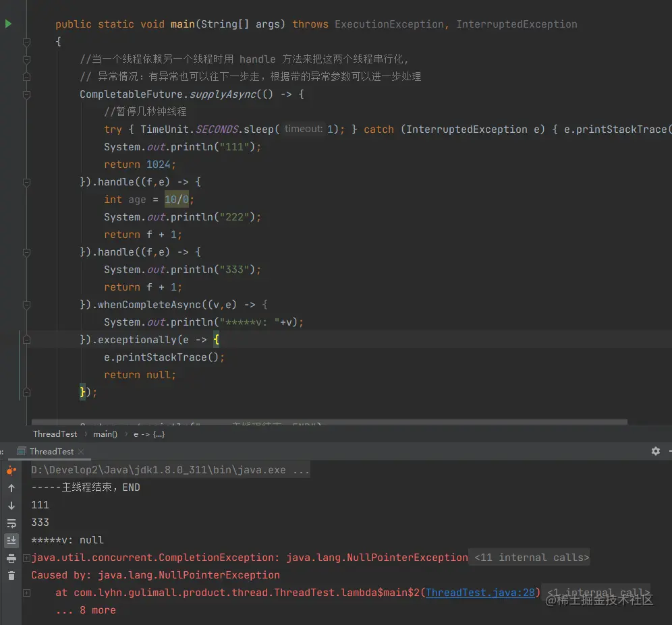The image size is (672, 625).
Task: Toggle soft-wrap in console output
Action: coord(11,523)
